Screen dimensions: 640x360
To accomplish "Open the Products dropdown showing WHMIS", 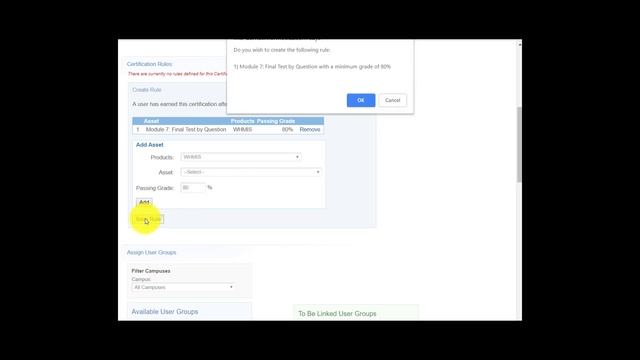I will click(241, 157).
